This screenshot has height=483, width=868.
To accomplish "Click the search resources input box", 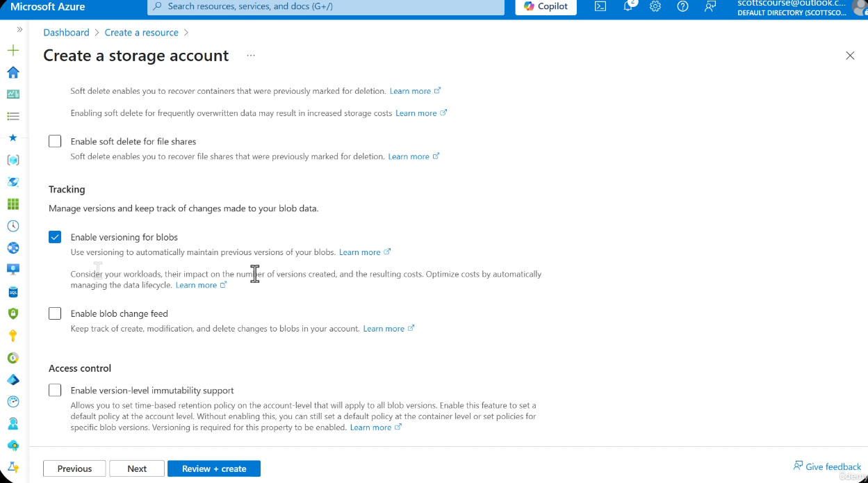I will [327, 6].
